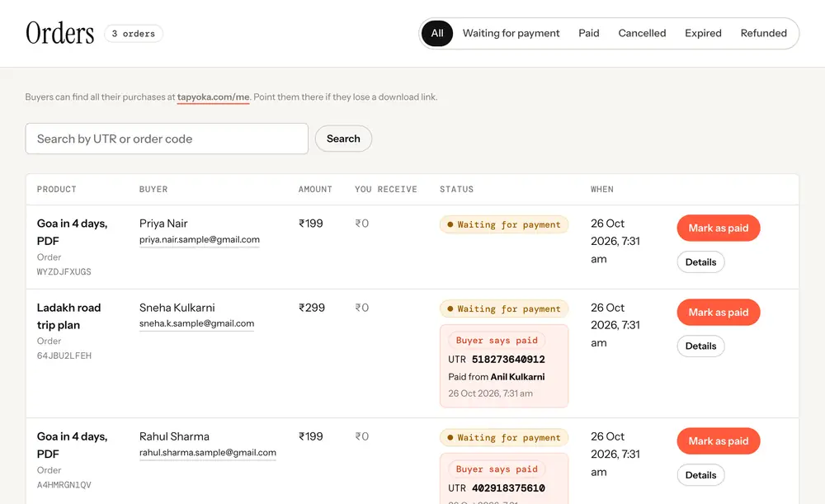Click UTR number 402918375610
Image resolution: width=825 pixels, height=504 pixels.
[508, 488]
